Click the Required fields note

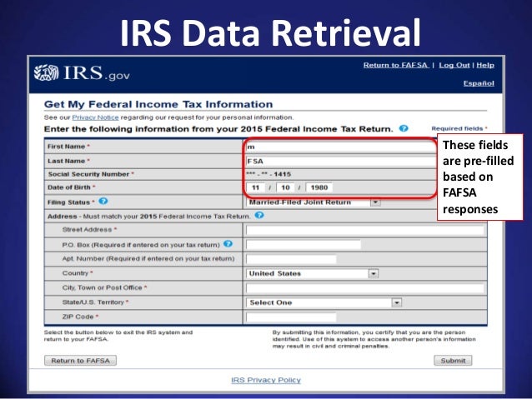click(459, 128)
